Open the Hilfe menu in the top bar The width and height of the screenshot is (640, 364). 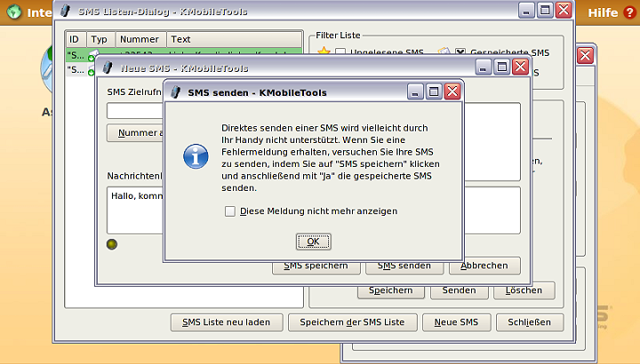(603, 12)
